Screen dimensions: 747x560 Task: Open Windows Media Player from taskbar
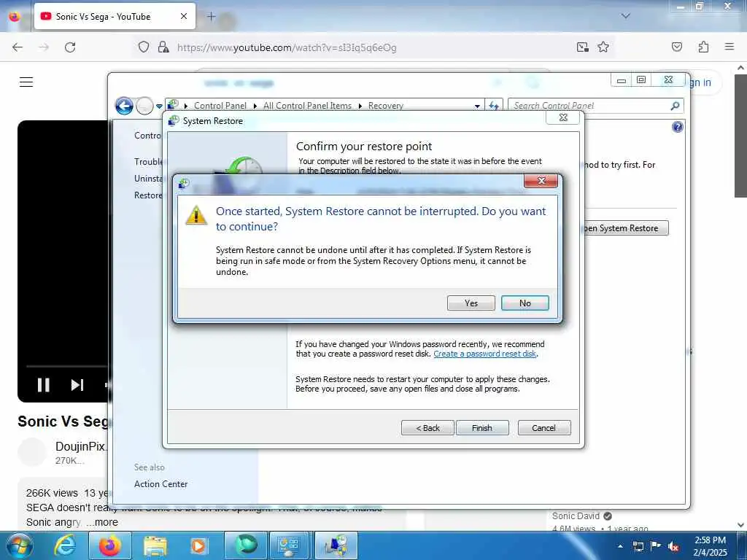(x=198, y=545)
